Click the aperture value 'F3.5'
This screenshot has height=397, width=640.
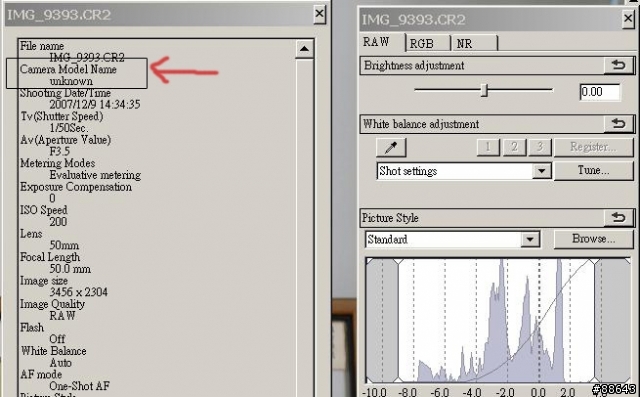pyautogui.click(x=60, y=151)
